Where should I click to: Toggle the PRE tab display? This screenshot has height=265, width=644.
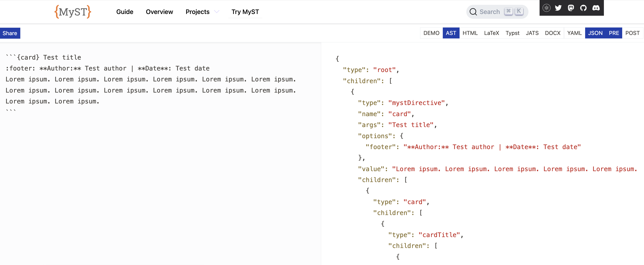coord(614,33)
